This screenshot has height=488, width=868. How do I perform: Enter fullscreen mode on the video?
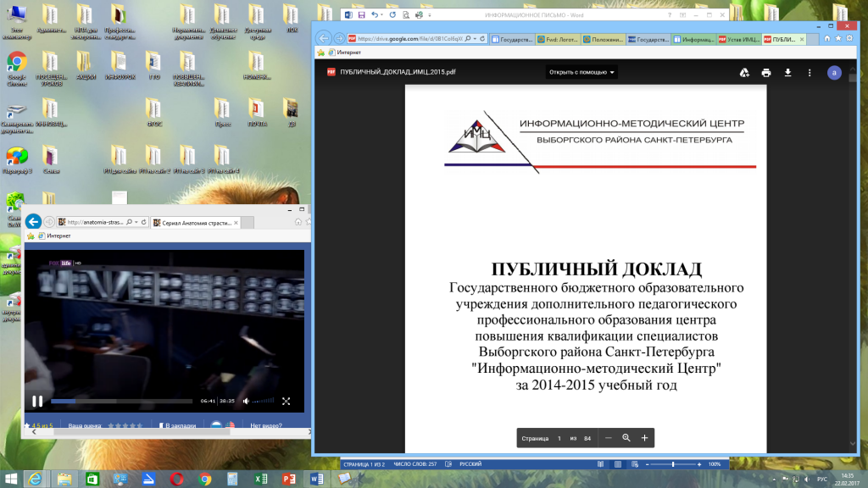coord(286,401)
